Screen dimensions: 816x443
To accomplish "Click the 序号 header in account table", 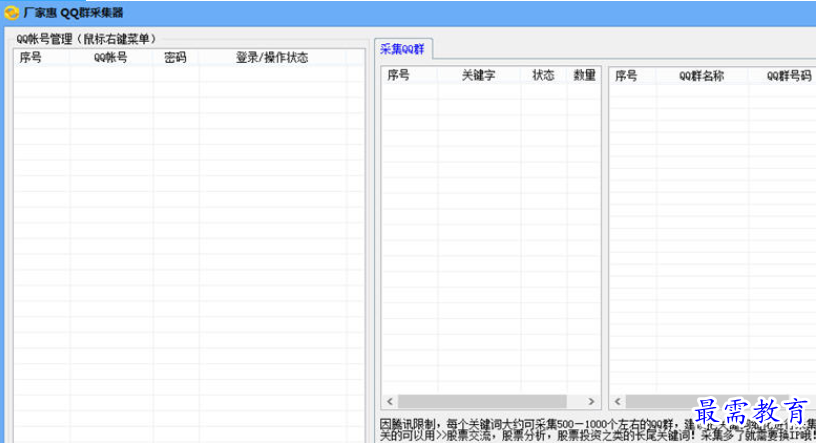I will (x=31, y=57).
